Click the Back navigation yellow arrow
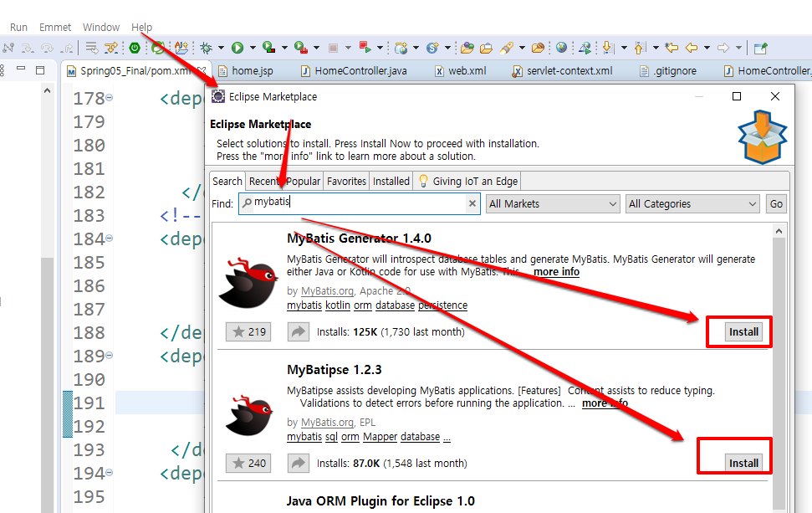This screenshot has height=513, width=812. (692, 49)
